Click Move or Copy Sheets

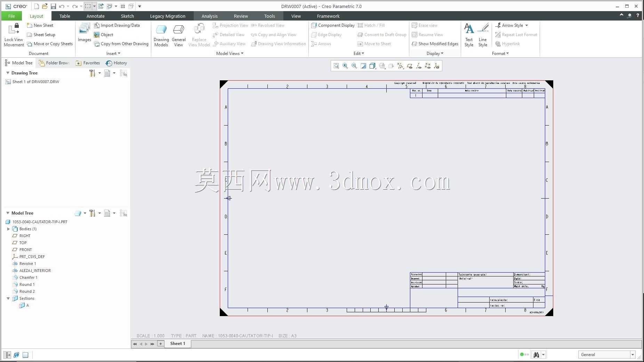pos(50,44)
